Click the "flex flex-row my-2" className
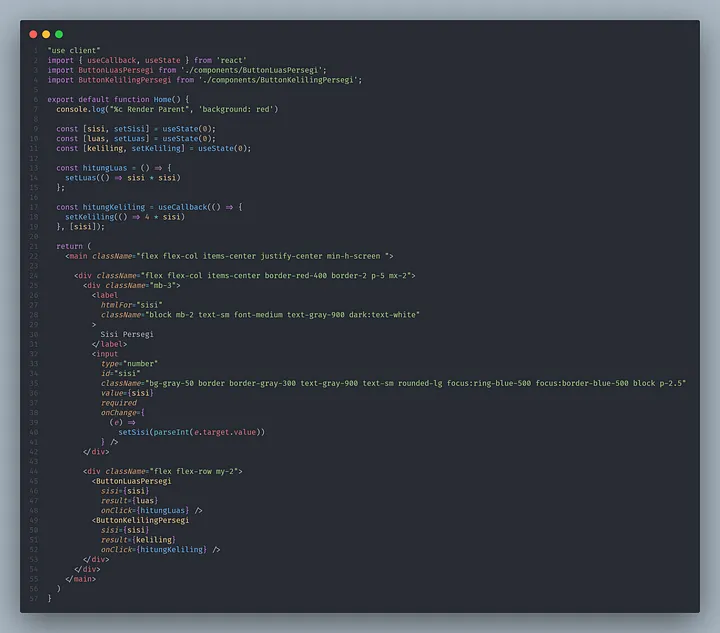This screenshot has width=720, height=633. (x=193, y=471)
